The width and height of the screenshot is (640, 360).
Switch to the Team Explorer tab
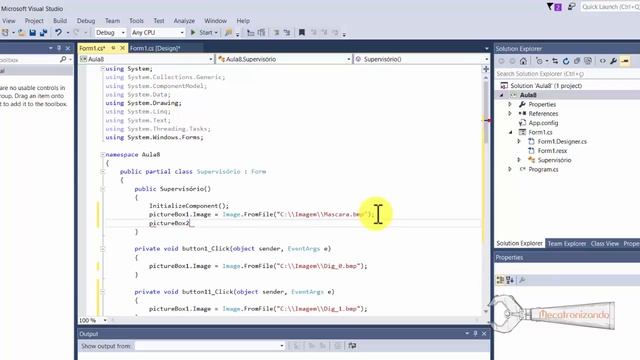click(567, 244)
